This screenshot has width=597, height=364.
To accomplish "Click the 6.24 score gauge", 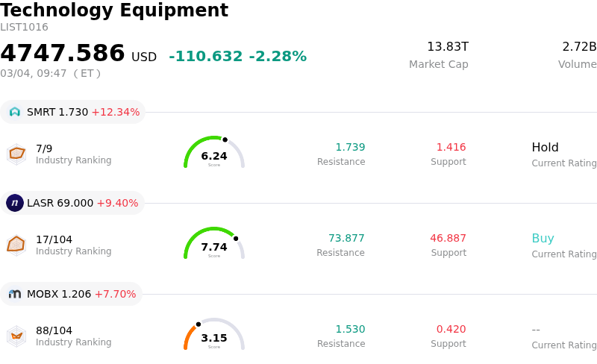I will (x=214, y=154).
